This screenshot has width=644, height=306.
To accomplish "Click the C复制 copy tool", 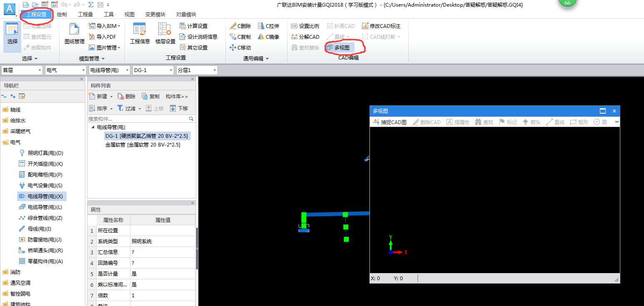I will [240, 37].
